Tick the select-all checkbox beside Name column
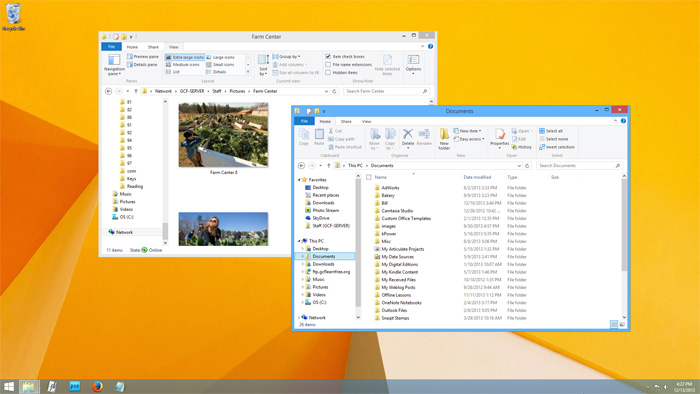700x394 pixels. pyautogui.click(x=369, y=178)
